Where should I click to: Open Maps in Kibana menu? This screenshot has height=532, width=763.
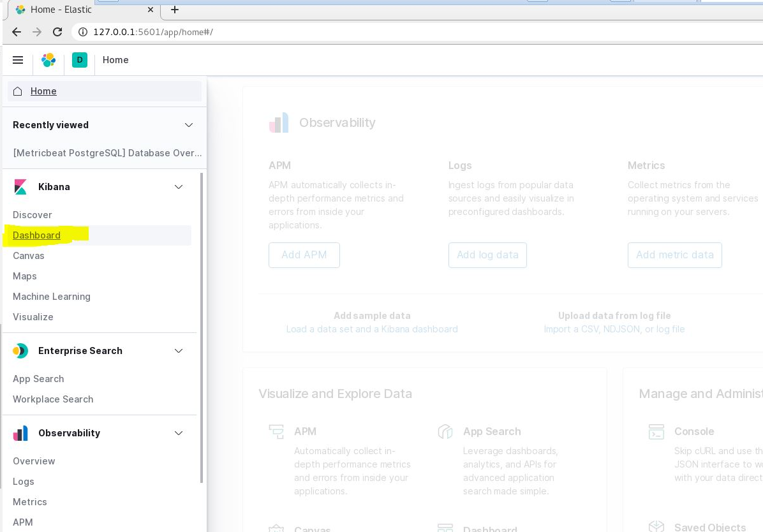[24, 276]
